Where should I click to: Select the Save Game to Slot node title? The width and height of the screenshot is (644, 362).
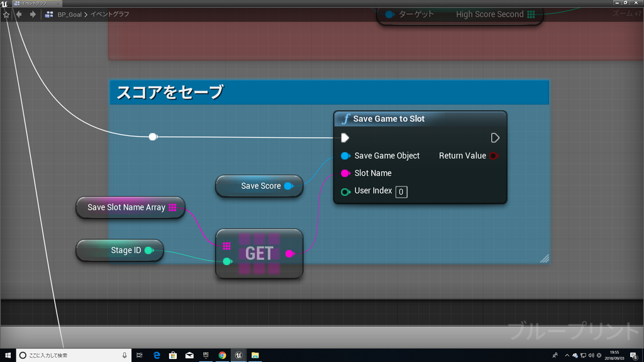[x=389, y=119]
